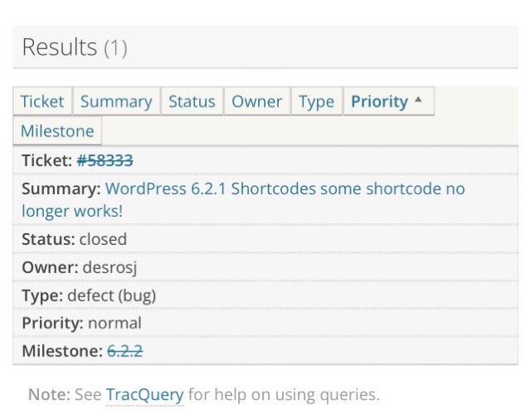Viewport: 531px width, 420px height.
Task: Sort results by Type column
Action: (x=316, y=101)
